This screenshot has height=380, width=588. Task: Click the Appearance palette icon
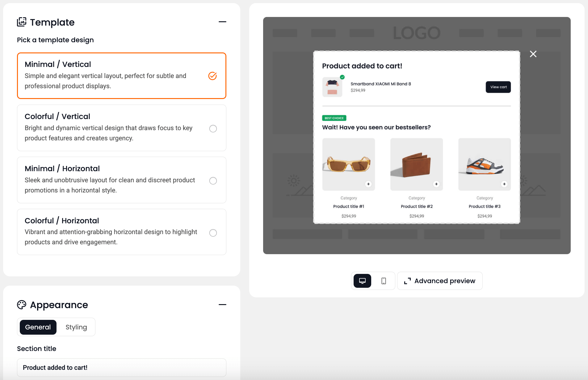tap(22, 305)
